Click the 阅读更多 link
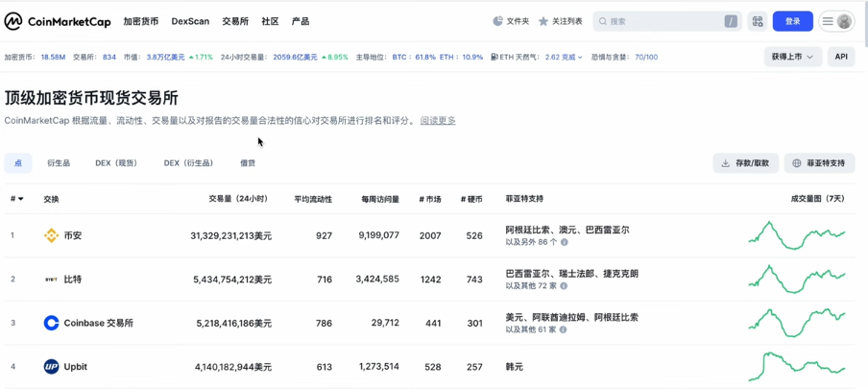868x389 pixels. pos(438,121)
